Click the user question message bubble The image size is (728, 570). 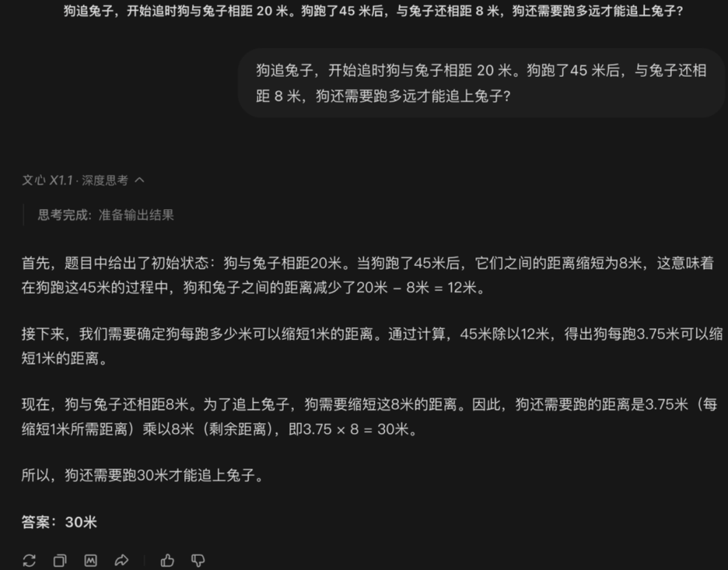(481, 83)
